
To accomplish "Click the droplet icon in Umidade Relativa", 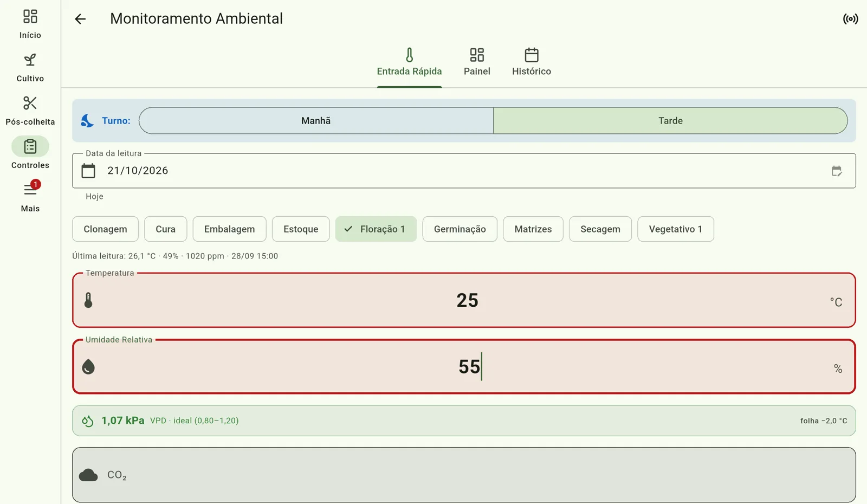I will pos(88,367).
